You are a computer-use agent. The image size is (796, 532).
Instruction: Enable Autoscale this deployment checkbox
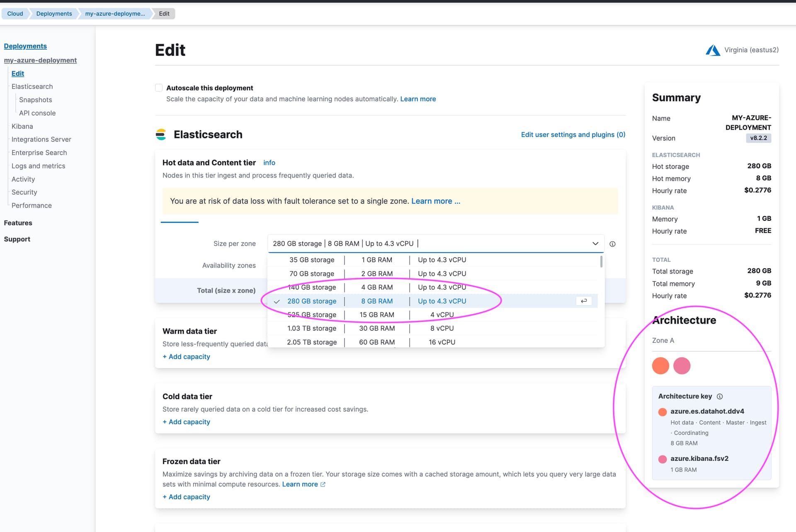(x=159, y=88)
